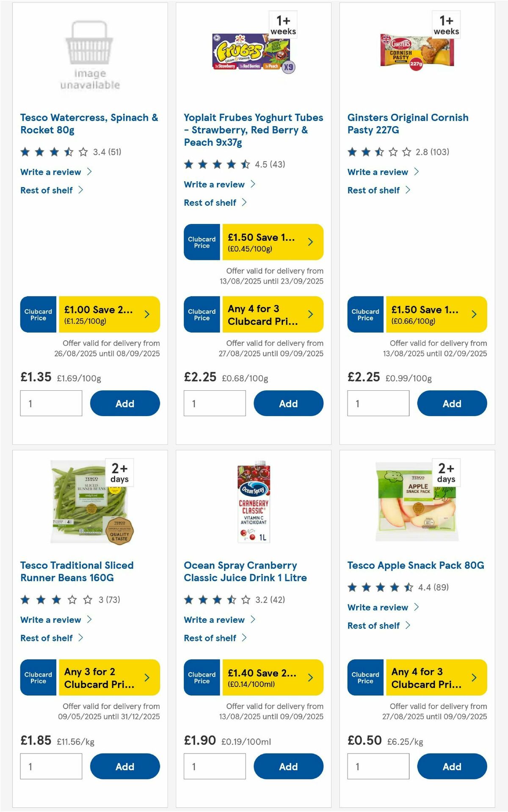Screen dimensions: 508x812
Task: Click the quantity field for Ocean Spray juice
Action: (x=215, y=766)
